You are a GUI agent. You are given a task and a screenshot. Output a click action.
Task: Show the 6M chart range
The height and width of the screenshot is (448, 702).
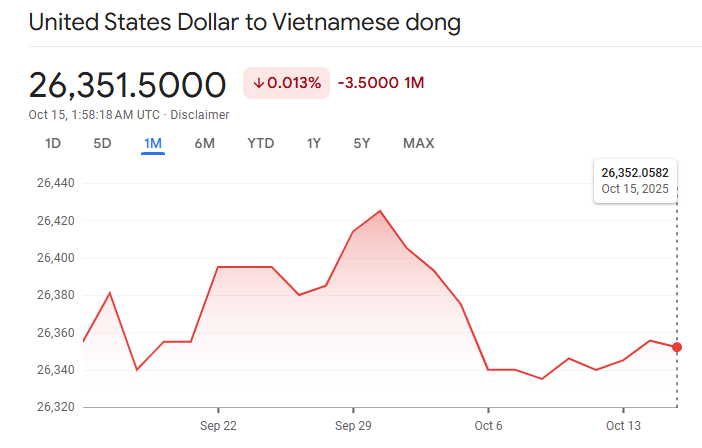(x=204, y=143)
